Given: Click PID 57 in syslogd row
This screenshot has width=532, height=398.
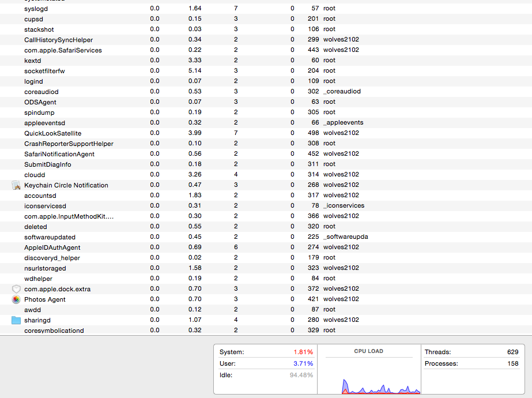Looking at the screenshot, I should pos(315,8).
